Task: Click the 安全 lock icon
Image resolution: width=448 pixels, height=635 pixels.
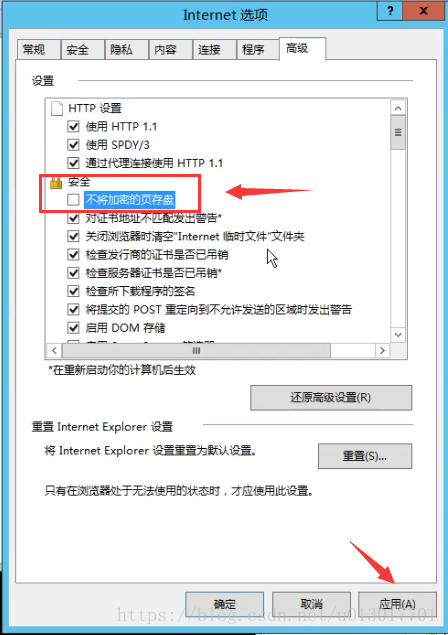Action: coord(56,183)
